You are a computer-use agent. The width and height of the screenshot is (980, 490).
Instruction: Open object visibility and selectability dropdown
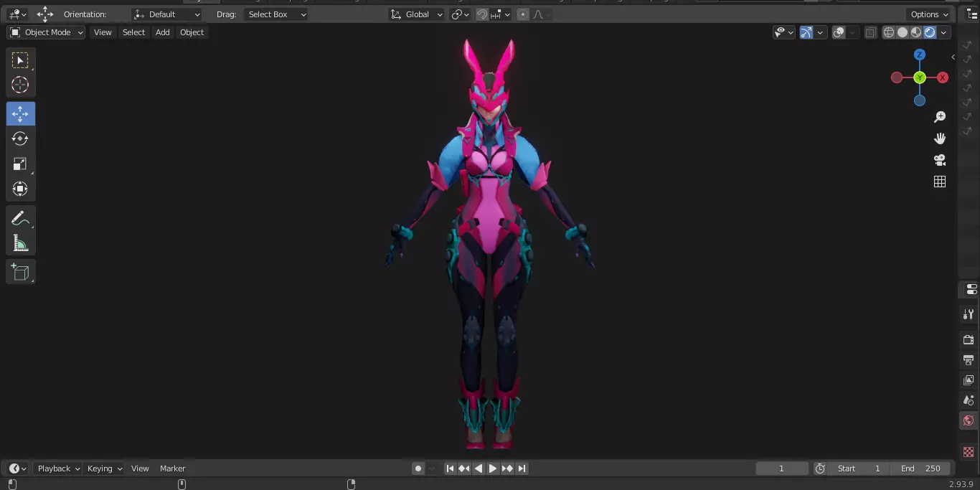pos(784,32)
